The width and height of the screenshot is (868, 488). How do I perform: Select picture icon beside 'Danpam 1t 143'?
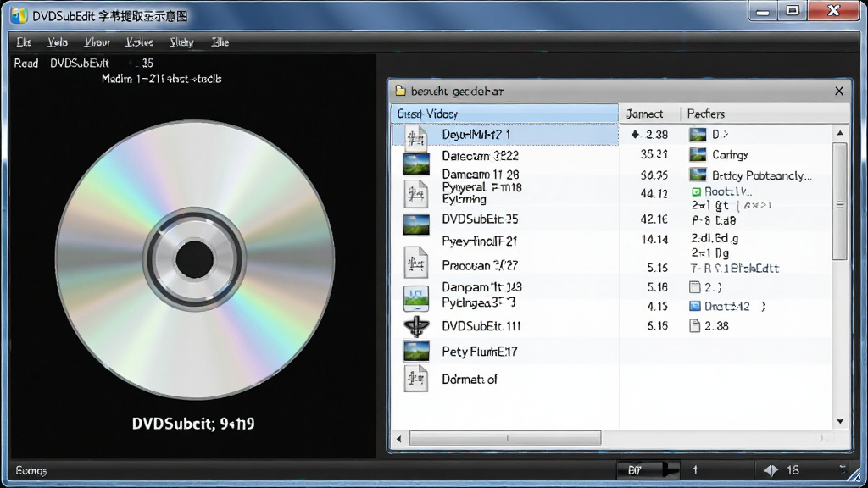click(415, 297)
